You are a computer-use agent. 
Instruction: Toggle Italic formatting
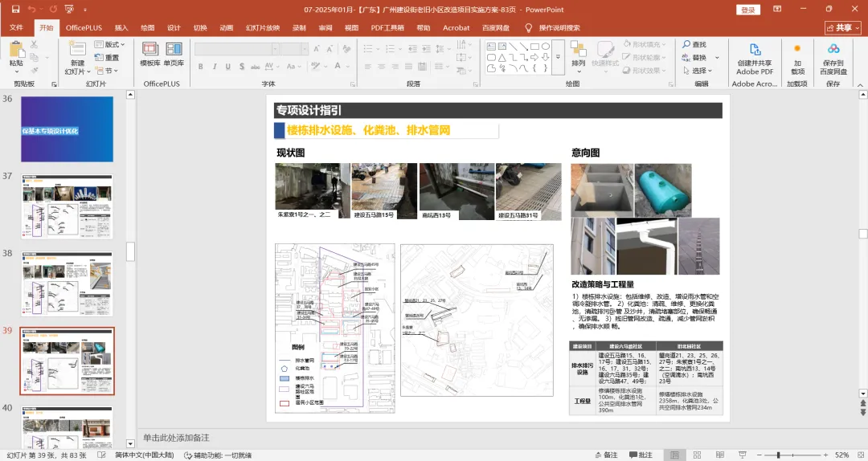[x=215, y=67]
